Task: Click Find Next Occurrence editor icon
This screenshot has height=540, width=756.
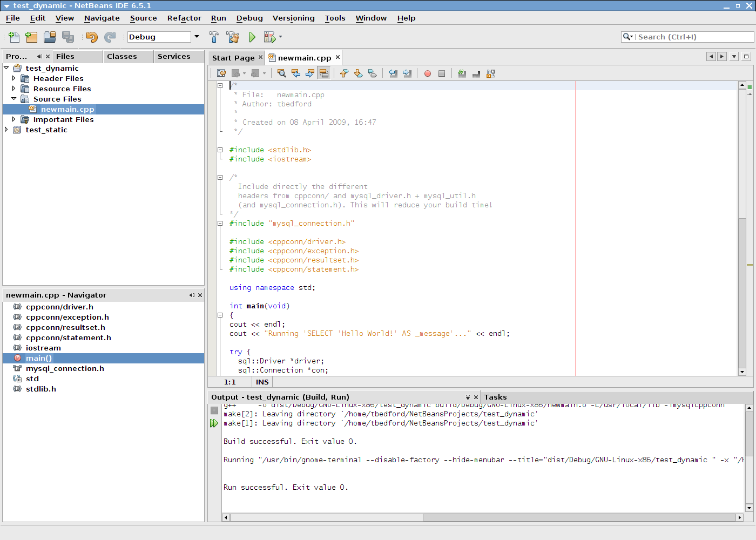Action: (x=309, y=73)
